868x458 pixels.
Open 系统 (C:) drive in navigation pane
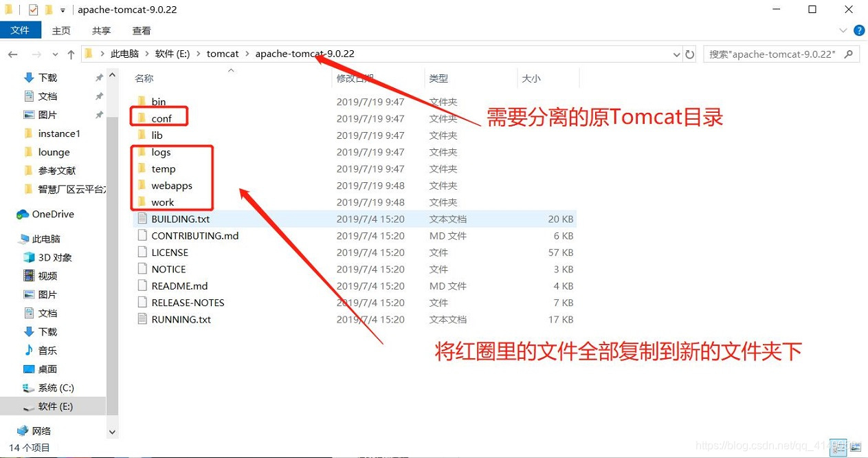[x=56, y=388]
